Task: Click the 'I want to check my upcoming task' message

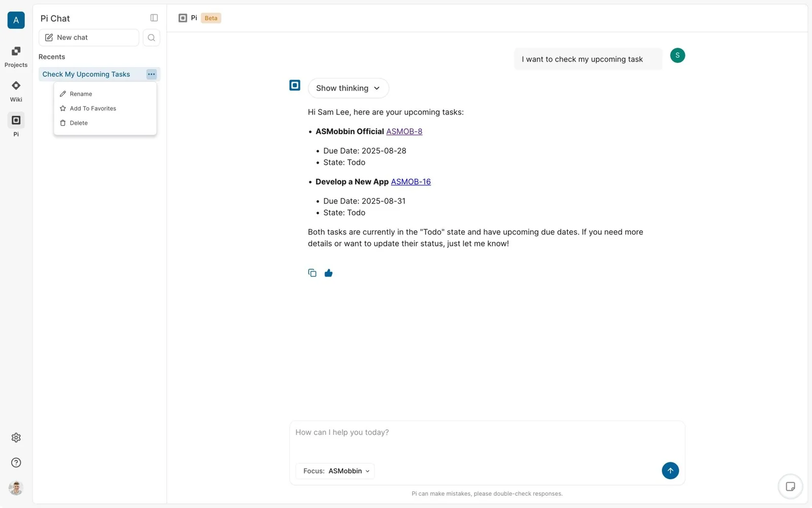Action: coord(588,59)
